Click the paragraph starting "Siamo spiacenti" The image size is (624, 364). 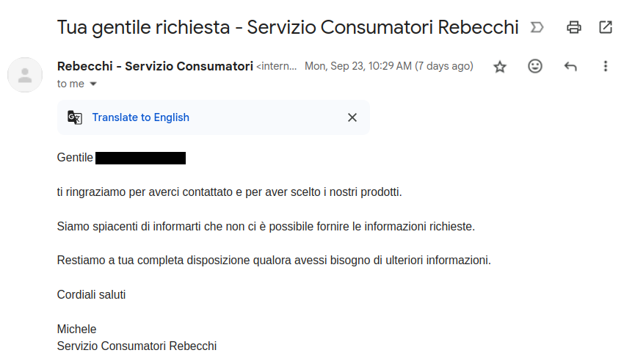(x=266, y=226)
